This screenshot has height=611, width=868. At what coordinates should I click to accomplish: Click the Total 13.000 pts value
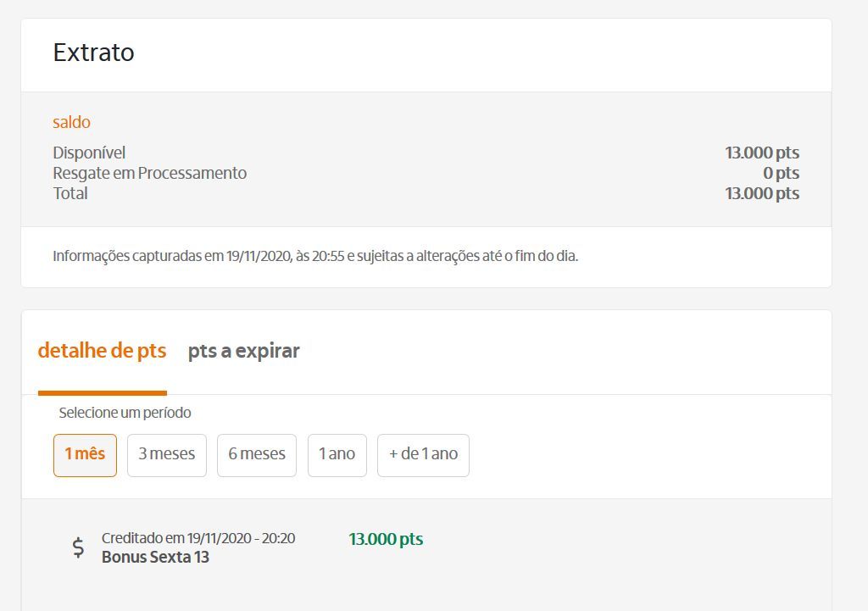click(x=761, y=193)
